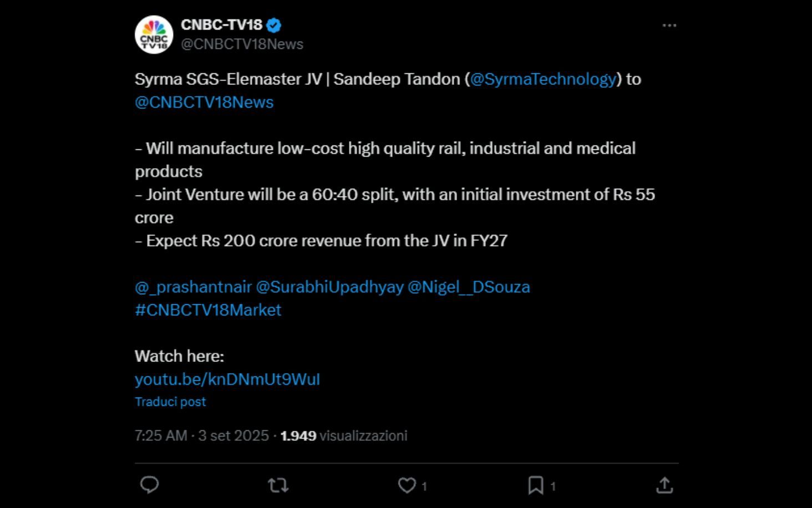Open the @_prashantnair mention
The height and width of the screenshot is (508, 812).
[193, 287]
